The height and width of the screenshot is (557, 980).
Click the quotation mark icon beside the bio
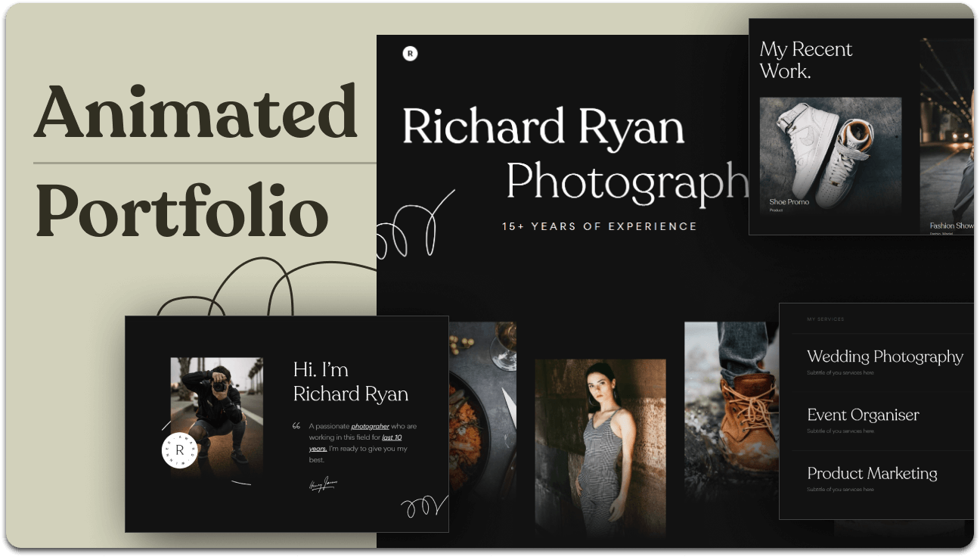pyautogui.click(x=296, y=426)
